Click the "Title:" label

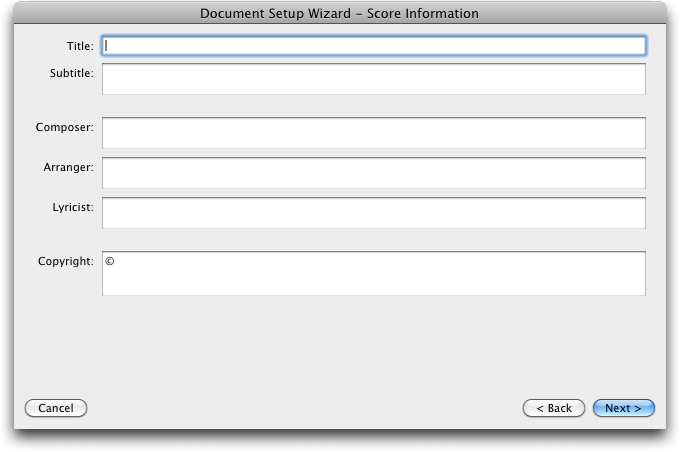click(x=80, y=46)
